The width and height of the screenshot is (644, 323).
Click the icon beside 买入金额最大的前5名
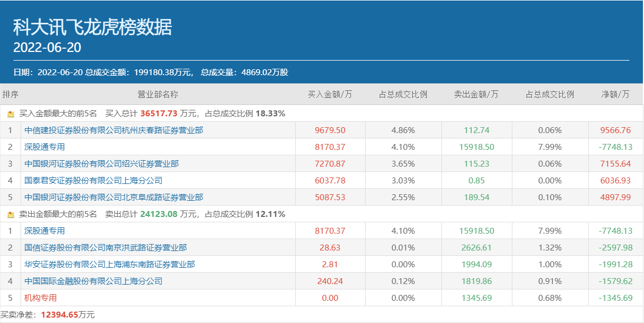pyautogui.click(x=11, y=114)
